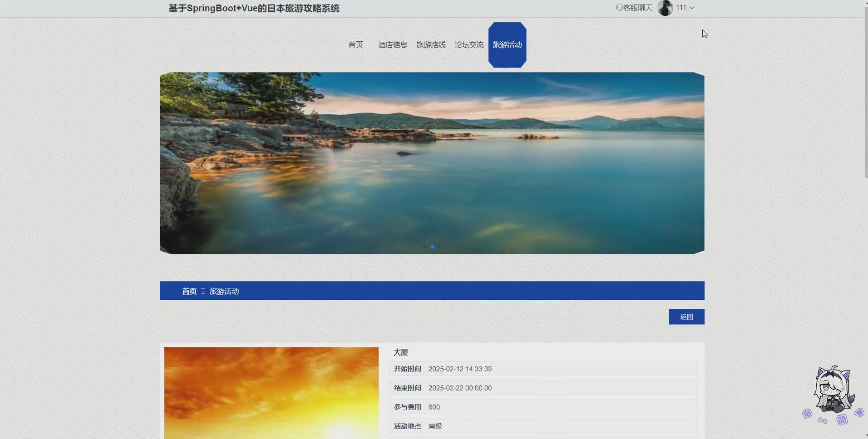Expand the user account dropdown beside 111

tap(692, 8)
